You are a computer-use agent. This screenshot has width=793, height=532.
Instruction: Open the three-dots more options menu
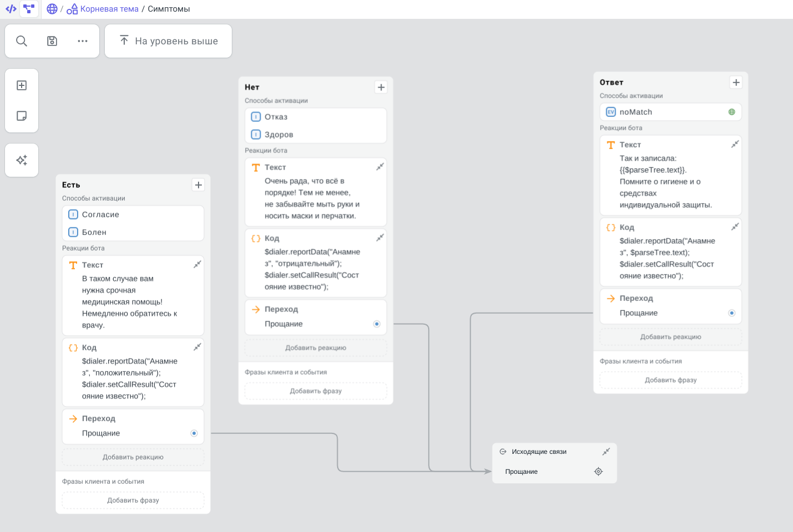(83, 41)
